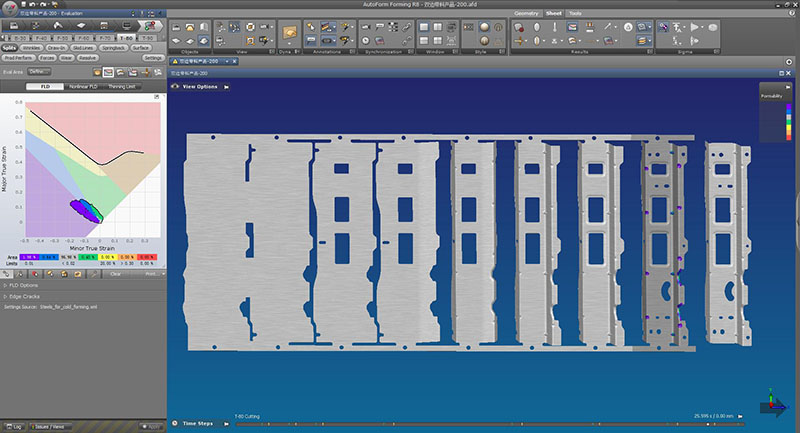Switch to the Geometry ribbon tab
Screen dimensions: 800x433
526,13
